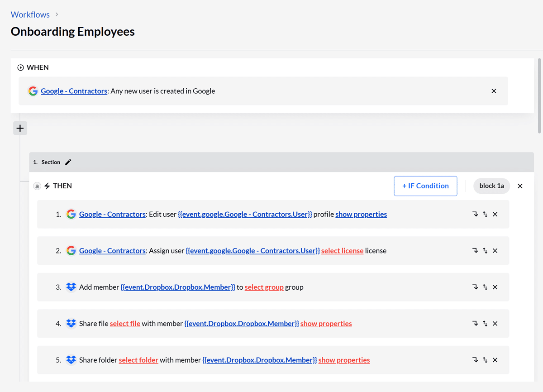The width and height of the screenshot is (543, 392).
Task: Click the indent arrow icon on step 4
Action: tap(475, 324)
